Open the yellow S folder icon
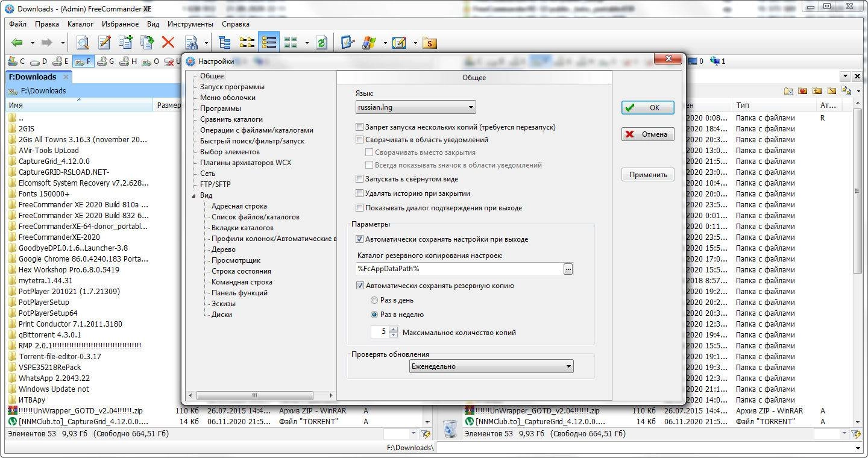The height and width of the screenshot is (458, 868). pyautogui.click(x=429, y=43)
